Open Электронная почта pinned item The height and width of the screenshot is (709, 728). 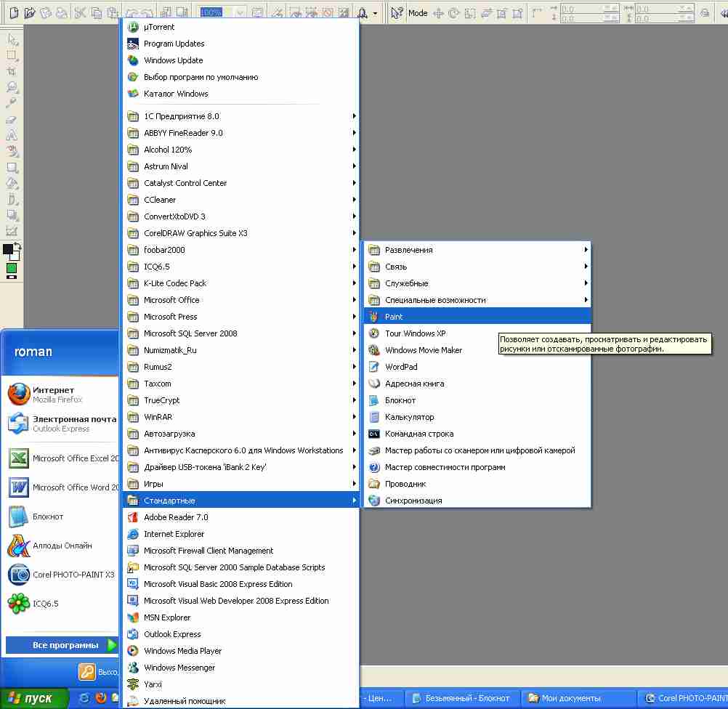tap(62, 423)
